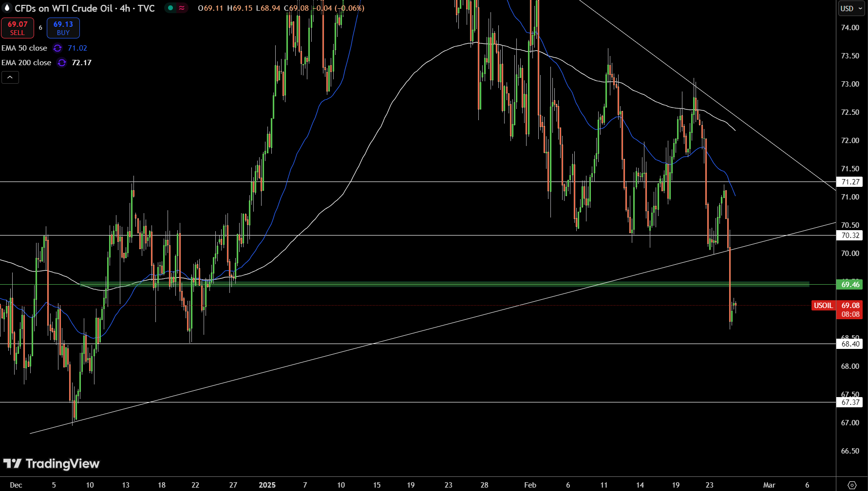Click the opening price O69.11 in the header
Screen dimensions: 868x491
211,8
